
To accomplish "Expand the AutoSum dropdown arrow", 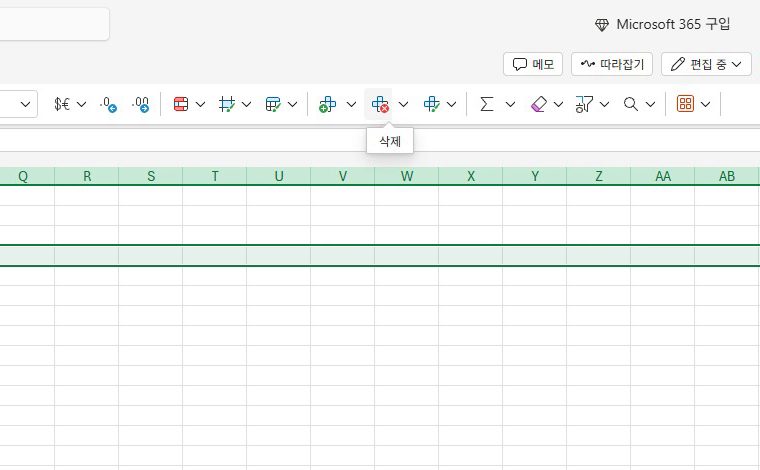I will click(x=510, y=104).
